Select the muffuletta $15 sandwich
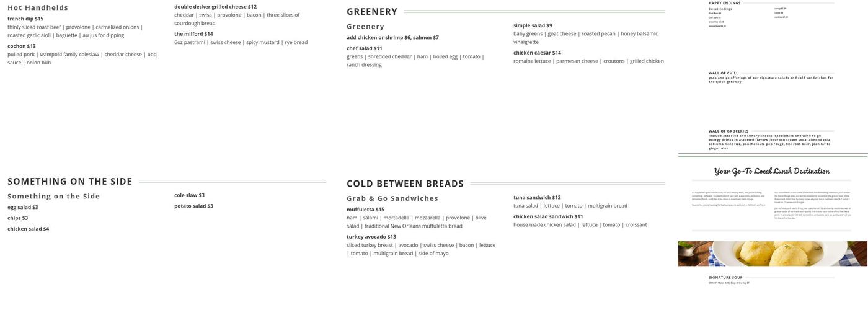Screen dimensions: 868x310 click(x=365, y=210)
